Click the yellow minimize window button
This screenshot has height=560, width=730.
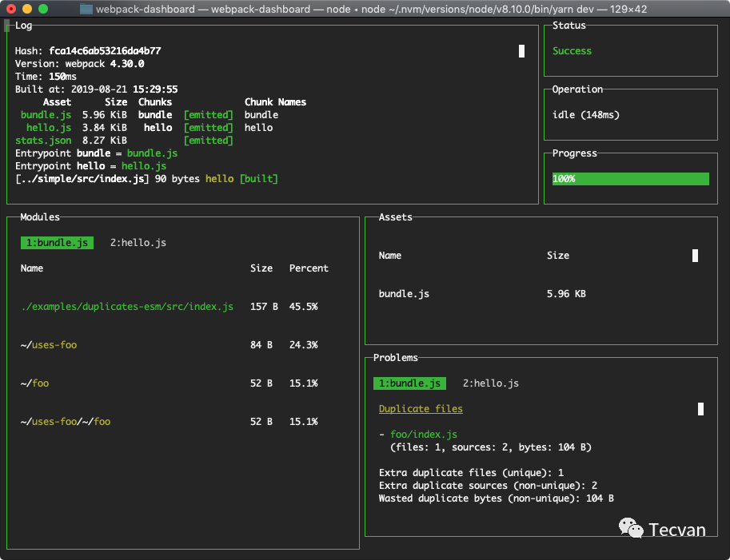tap(27, 9)
